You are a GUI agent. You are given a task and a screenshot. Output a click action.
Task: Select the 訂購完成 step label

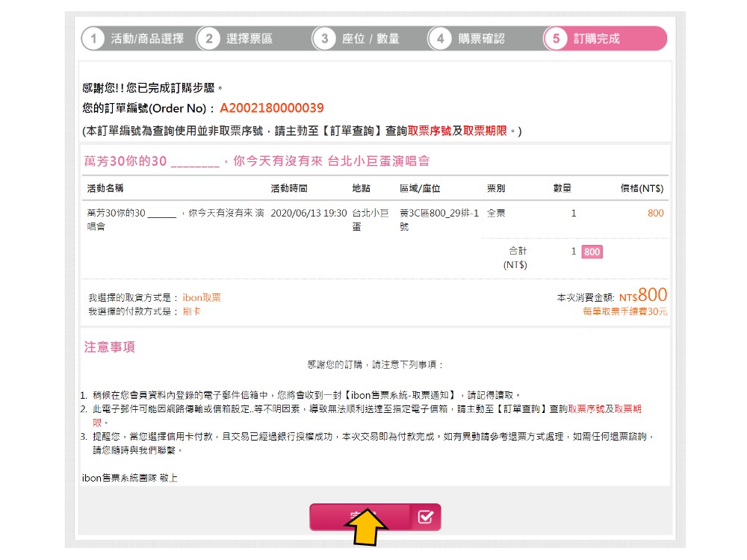pos(596,39)
